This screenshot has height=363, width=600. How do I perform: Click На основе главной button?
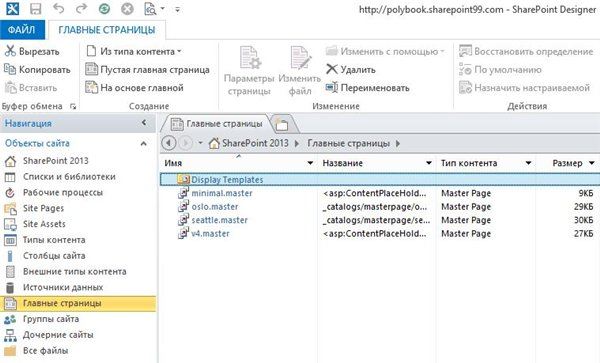click(134, 88)
